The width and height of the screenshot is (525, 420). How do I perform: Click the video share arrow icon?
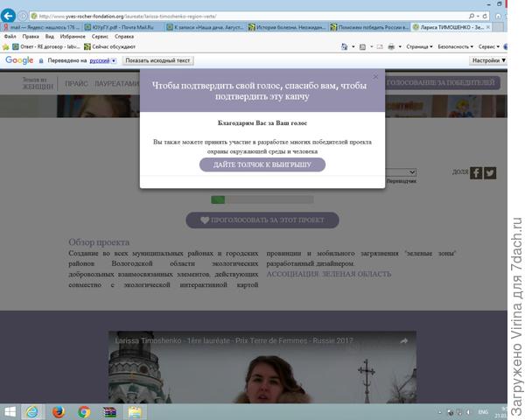pyautogui.click(x=403, y=341)
